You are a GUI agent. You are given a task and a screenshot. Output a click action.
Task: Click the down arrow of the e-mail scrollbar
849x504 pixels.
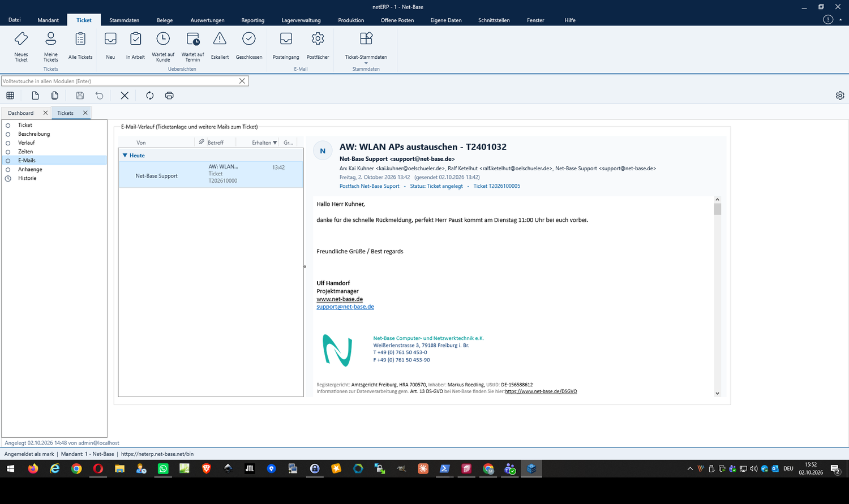coord(717,393)
